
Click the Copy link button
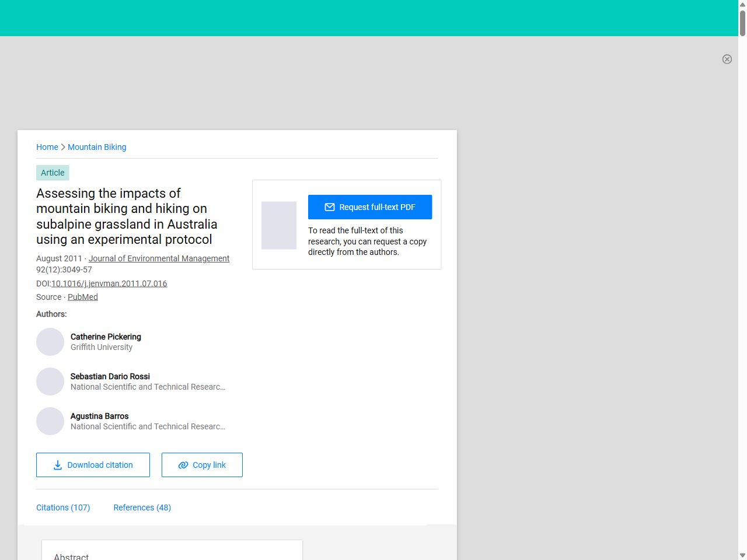pos(202,465)
